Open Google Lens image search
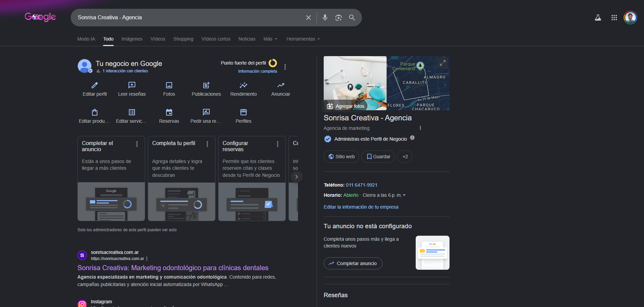644x307 pixels. pos(338,18)
